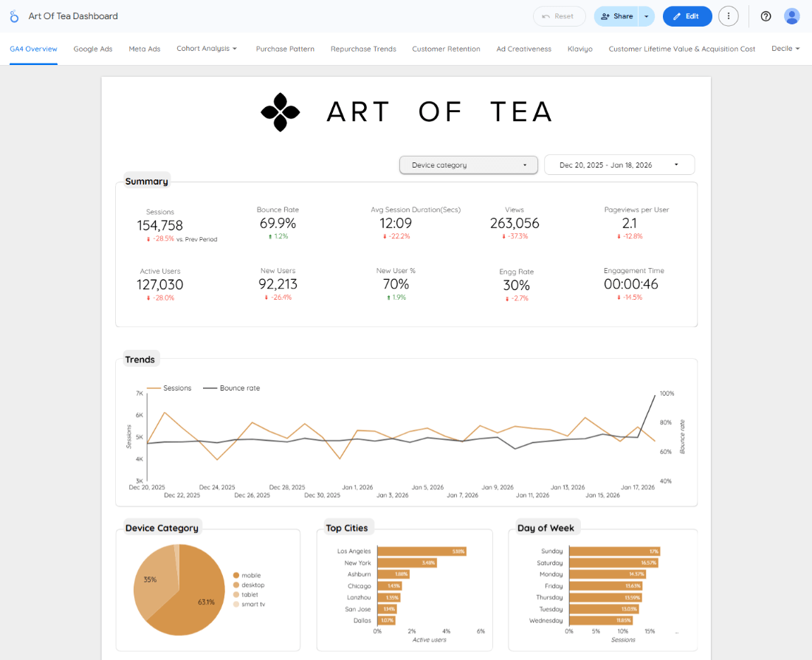Click the Engg Rate value 30%
812x660 pixels.
pos(516,285)
